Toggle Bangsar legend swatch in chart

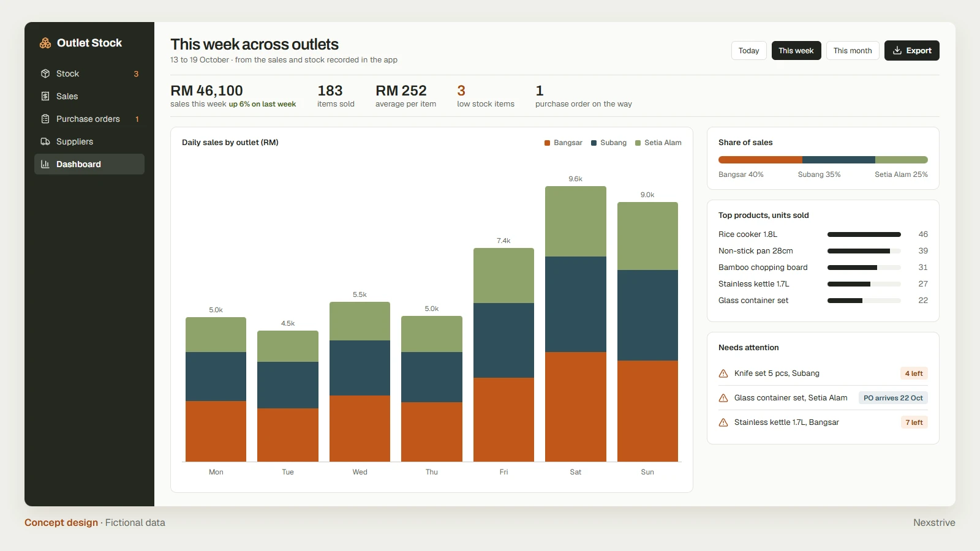click(548, 143)
